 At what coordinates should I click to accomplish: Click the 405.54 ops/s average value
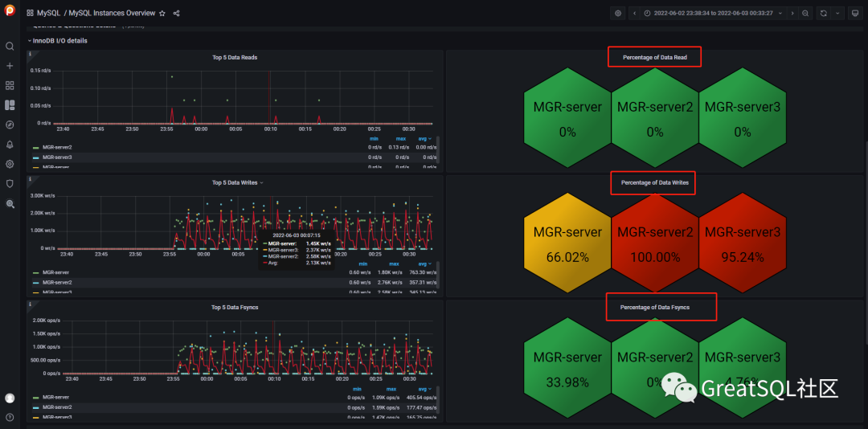click(x=424, y=397)
